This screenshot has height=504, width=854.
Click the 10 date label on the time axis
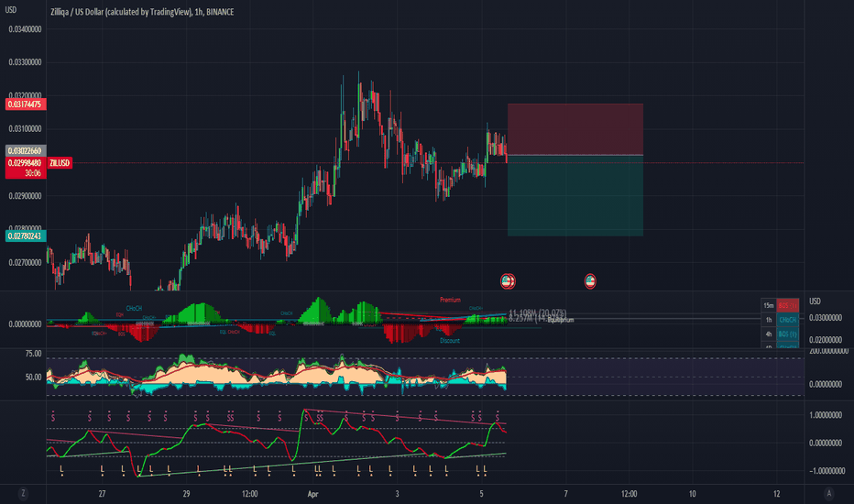coord(692,494)
